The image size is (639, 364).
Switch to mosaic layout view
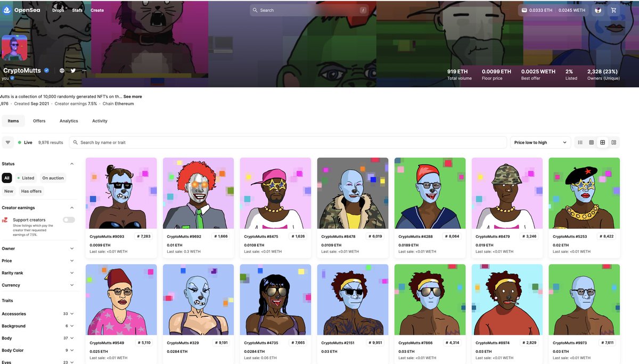coord(614,143)
